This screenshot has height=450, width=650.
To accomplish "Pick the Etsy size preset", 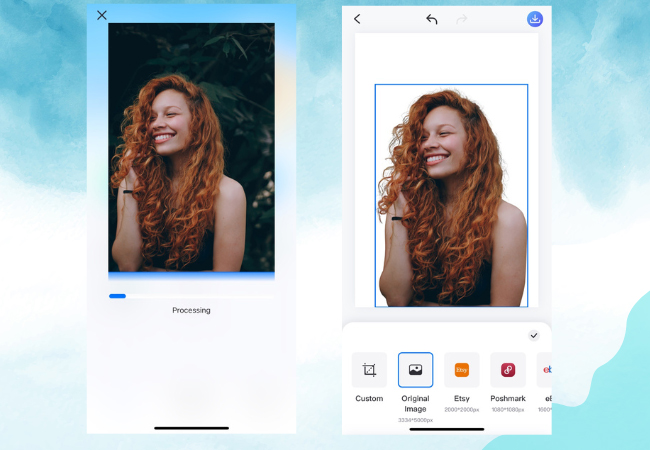I will click(462, 370).
